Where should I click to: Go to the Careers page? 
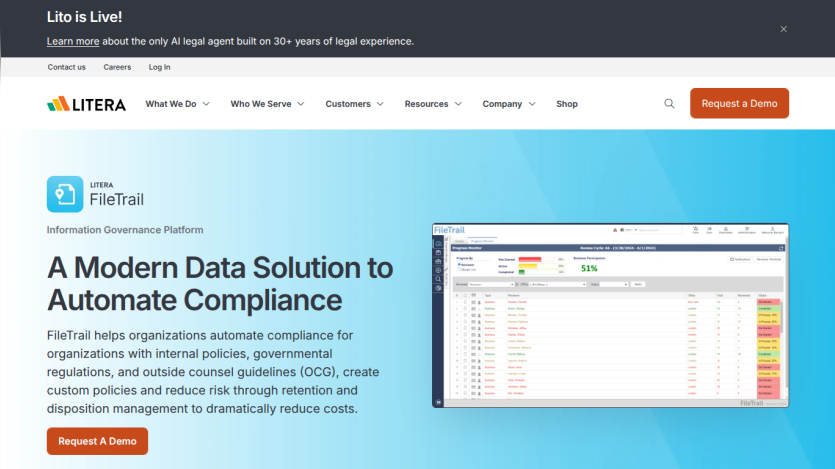click(x=117, y=67)
